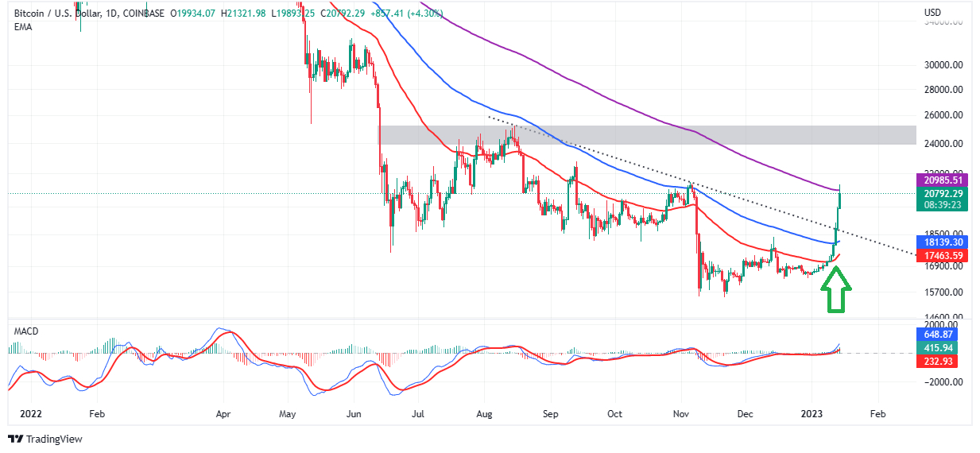Click the 2022 label on time axis
The height and width of the screenshot is (453, 980).
pyautogui.click(x=29, y=414)
